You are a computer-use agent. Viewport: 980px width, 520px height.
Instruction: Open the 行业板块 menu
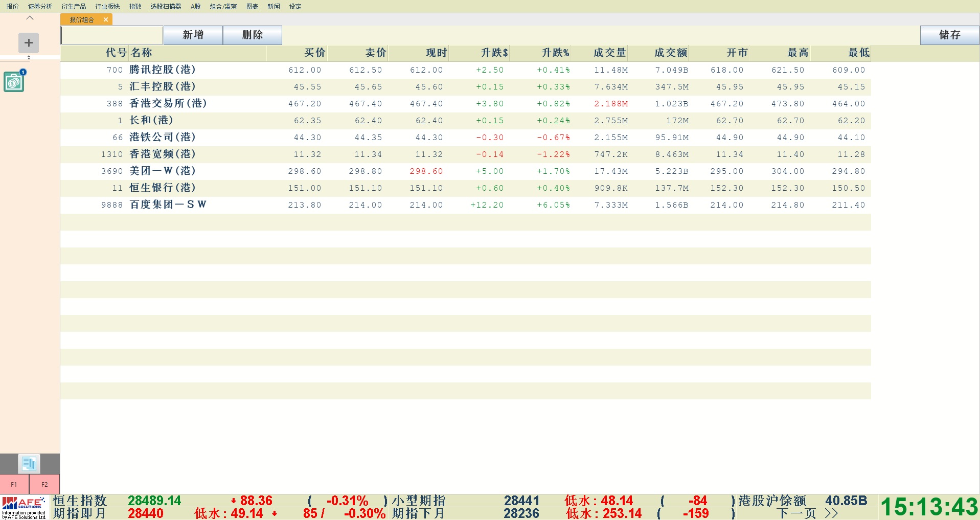click(107, 6)
